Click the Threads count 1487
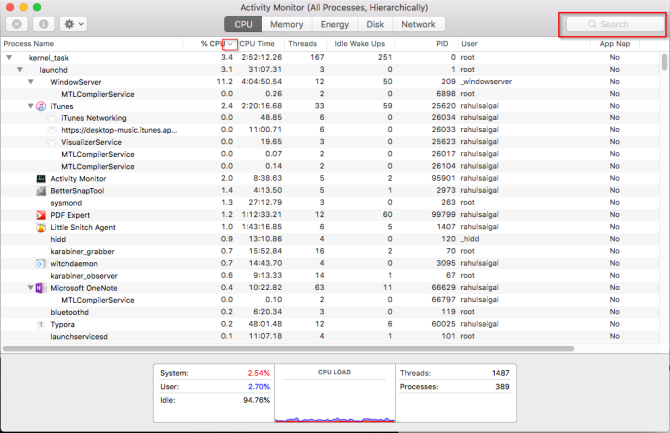Screen dimensions: 670x433 point(500,373)
